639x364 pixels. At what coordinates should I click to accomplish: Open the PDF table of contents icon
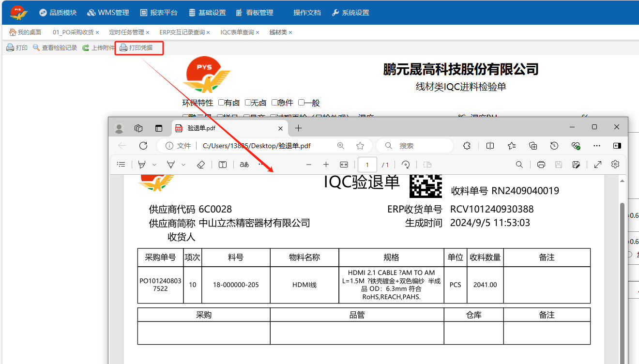(x=122, y=165)
